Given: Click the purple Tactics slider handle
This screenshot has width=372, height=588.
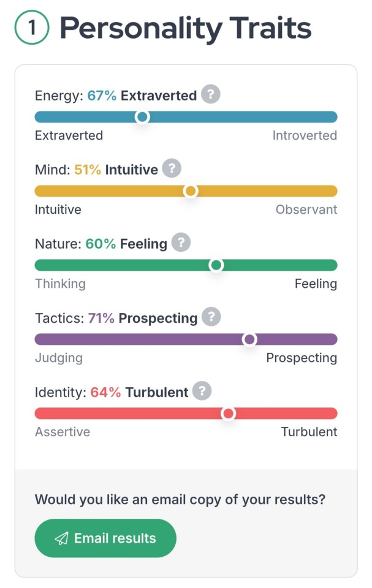Looking at the screenshot, I should 249,339.
